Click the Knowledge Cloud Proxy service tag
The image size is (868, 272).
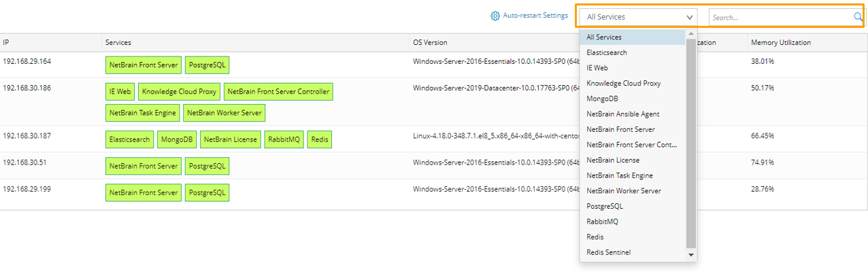click(180, 92)
